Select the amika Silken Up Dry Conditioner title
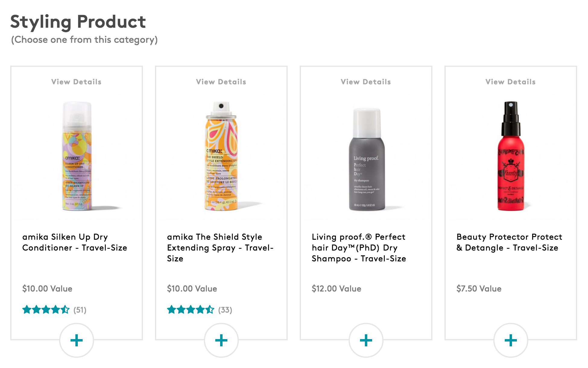This screenshot has height=368, width=588. click(75, 242)
